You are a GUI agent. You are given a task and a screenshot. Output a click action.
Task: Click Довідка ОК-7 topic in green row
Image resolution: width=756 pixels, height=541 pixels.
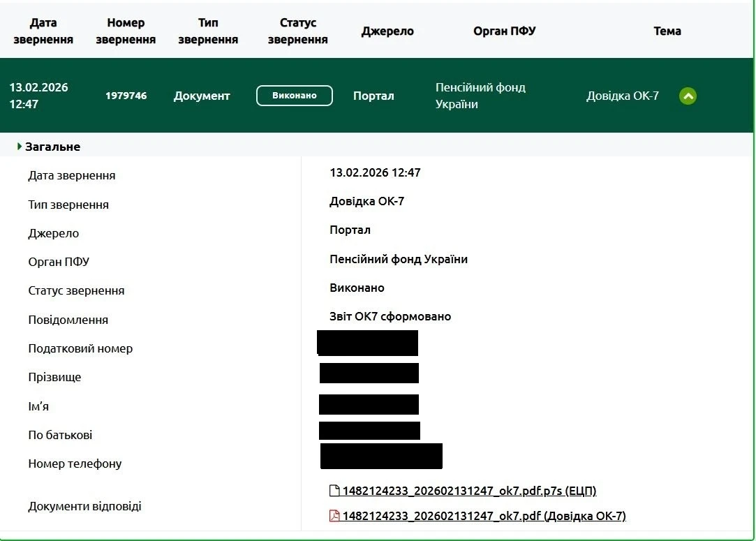[622, 96]
